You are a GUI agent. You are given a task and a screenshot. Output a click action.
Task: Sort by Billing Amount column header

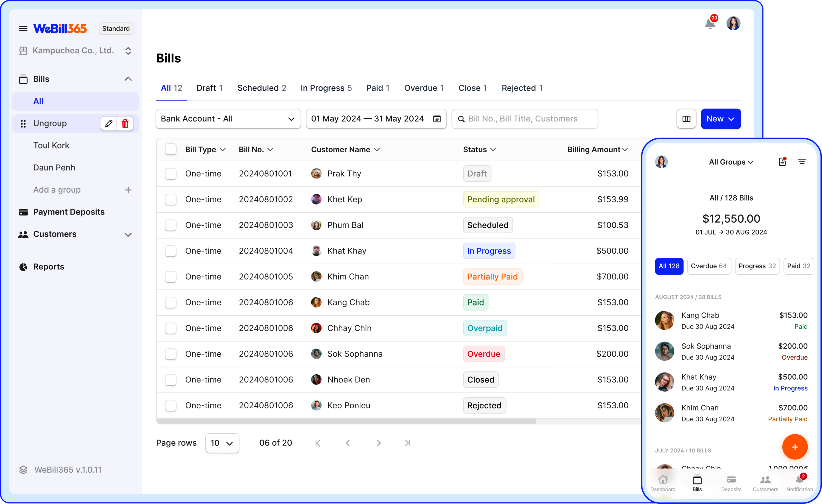pyautogui.click(x=597, y=150)
